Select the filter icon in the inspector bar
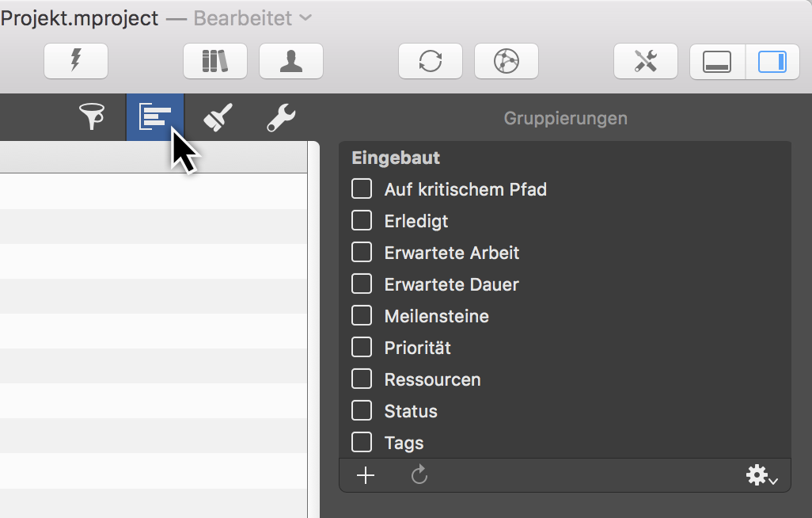The image size is (812, 518). tap(93, 116)
